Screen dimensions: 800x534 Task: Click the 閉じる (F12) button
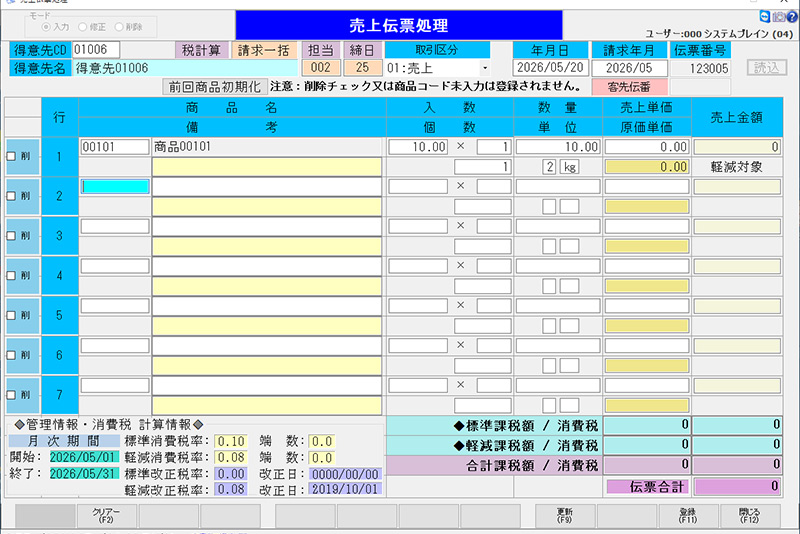click(749, 516)
